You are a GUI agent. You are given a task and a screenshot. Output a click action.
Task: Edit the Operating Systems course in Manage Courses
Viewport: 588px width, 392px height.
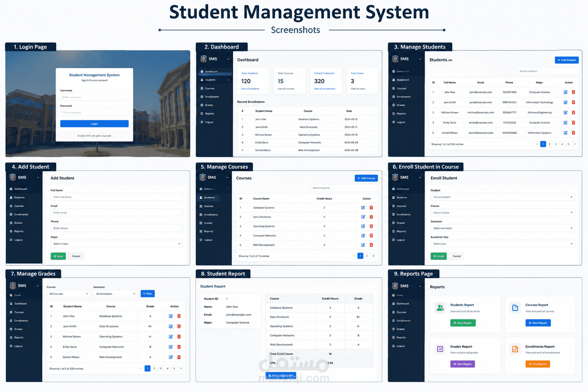pos(363,226)
